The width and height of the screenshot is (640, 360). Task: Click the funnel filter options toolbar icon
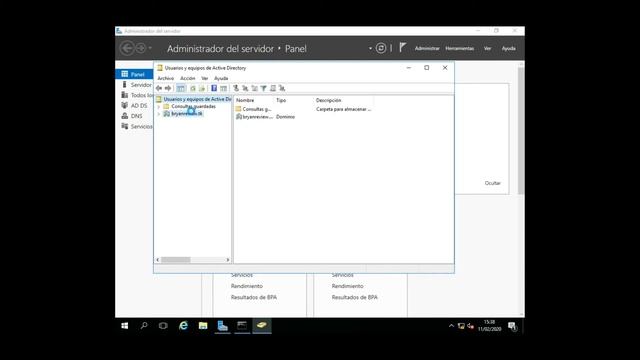coord(264,88)
